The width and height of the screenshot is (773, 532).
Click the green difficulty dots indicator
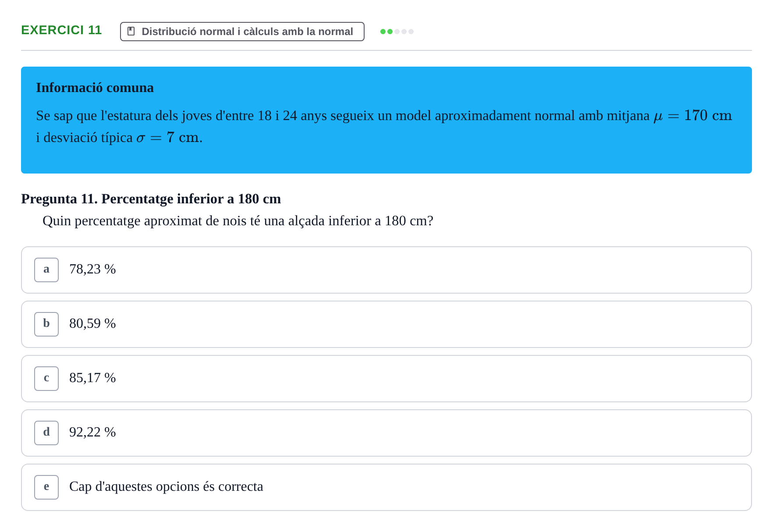point(397,32)
